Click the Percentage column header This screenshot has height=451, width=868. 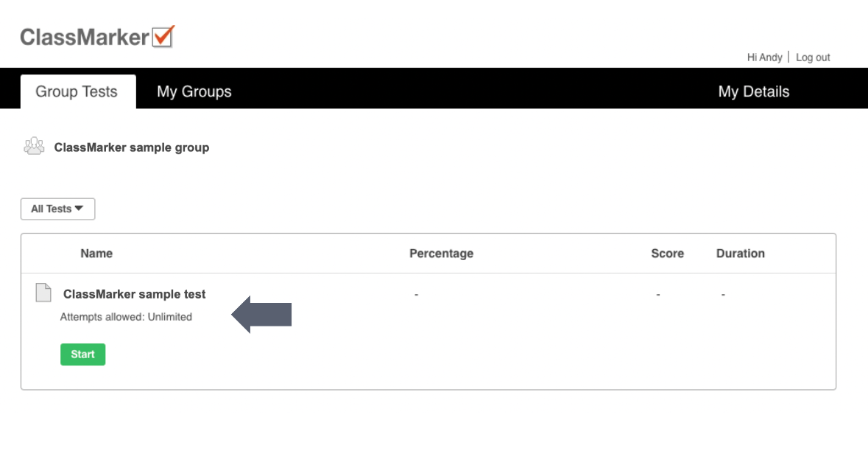(x=441, y=254)
